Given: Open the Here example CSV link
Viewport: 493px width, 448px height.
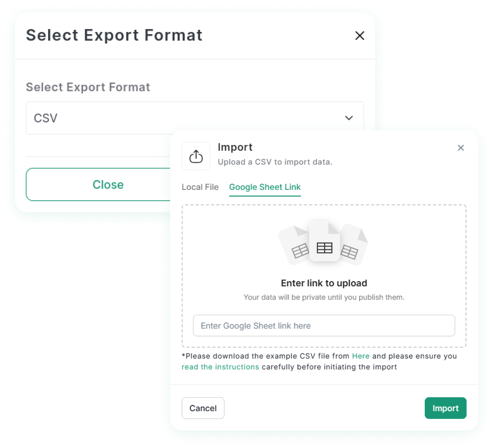Looking at the screenshot, I should click(361, 356).
